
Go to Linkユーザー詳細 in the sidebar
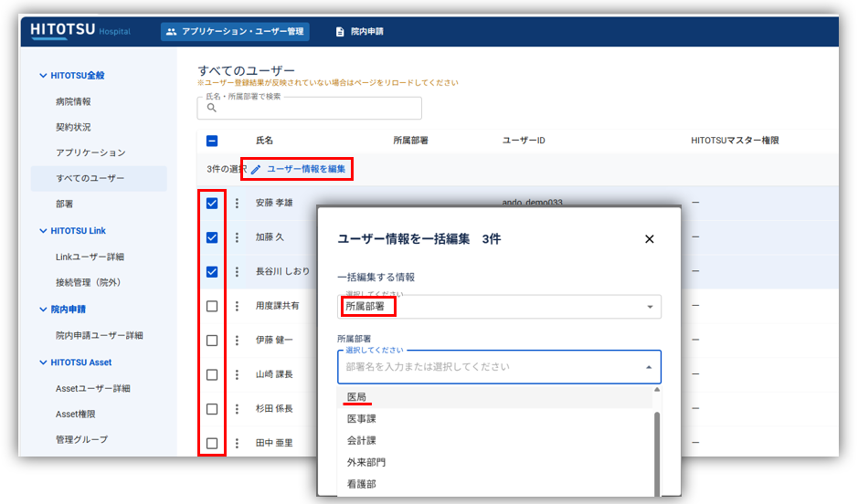pyautogui.click(x=90, y=257)
